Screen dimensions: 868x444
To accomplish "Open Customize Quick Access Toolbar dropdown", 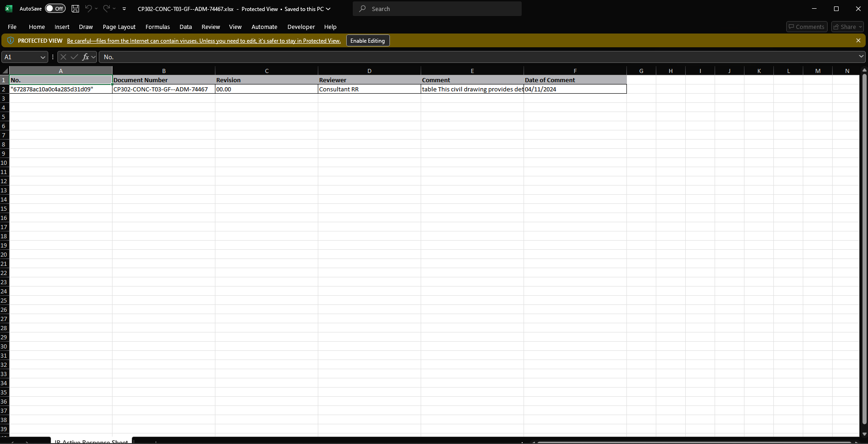I will click(124, 9).
